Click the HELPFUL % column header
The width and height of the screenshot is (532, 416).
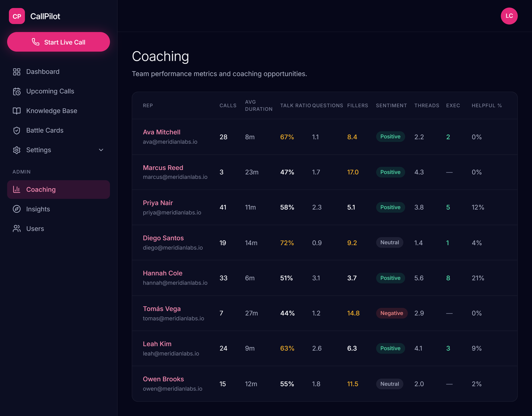[487, 106]
